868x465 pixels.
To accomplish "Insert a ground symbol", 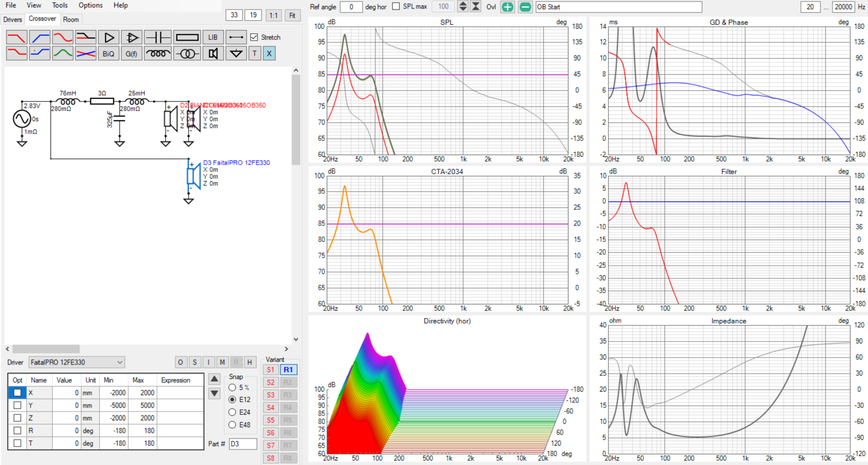I will [236, 53].
